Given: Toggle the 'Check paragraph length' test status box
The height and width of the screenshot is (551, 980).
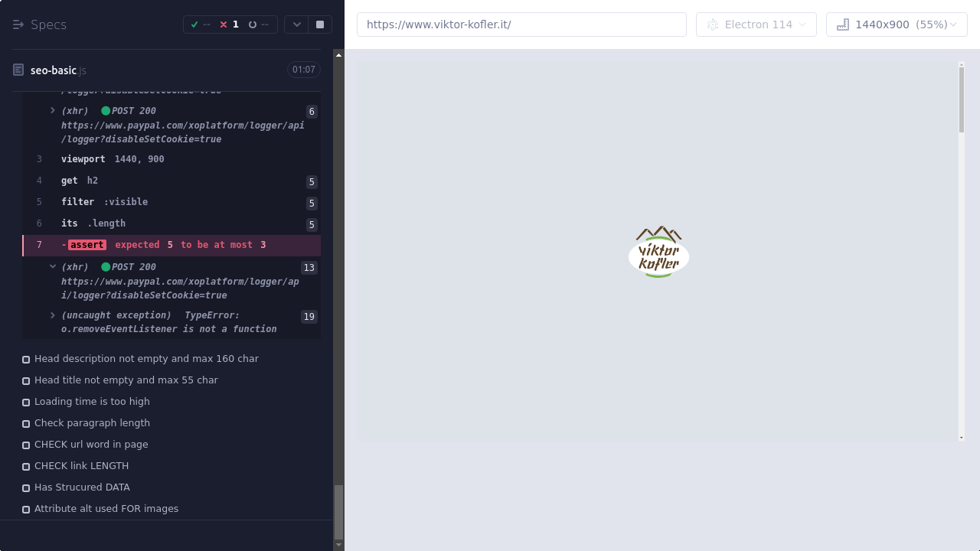Looking at the screenshot, I should tap(26, 424).
